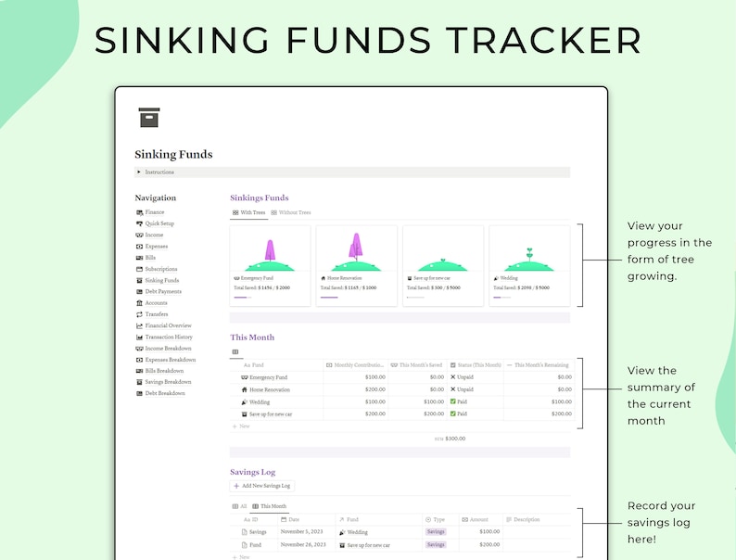This screenshot has width=736, height=560.
Task: Click the Wedding card progress bar
Action: pyautogui.click(x=502, y=297)
